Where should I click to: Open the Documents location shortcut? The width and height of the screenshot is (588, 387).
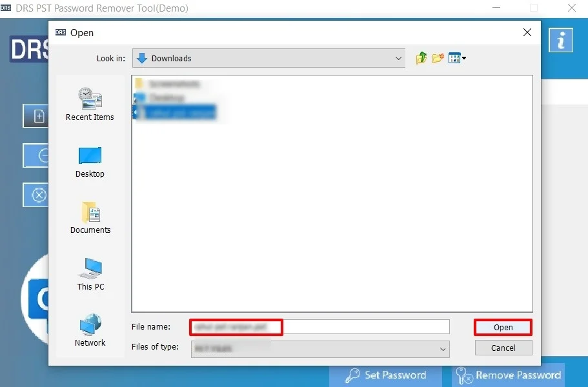(90, 216)
